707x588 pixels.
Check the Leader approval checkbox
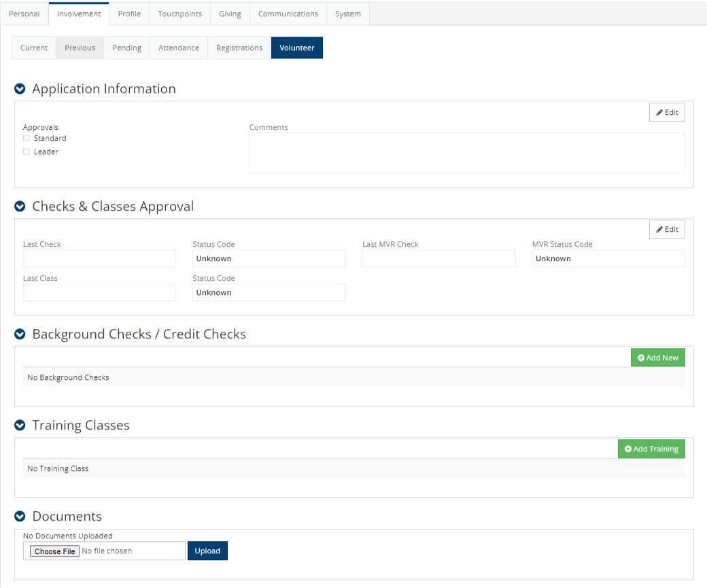[27, 152]
